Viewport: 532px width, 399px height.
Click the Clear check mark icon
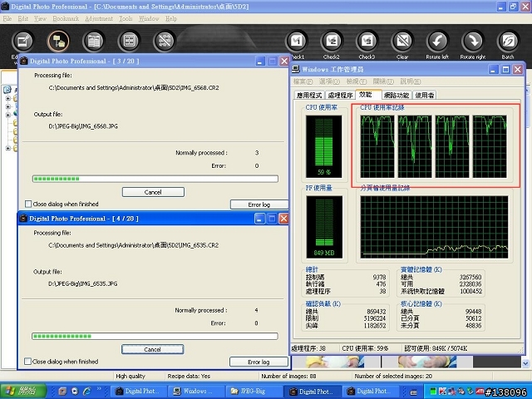click(402, 42)
